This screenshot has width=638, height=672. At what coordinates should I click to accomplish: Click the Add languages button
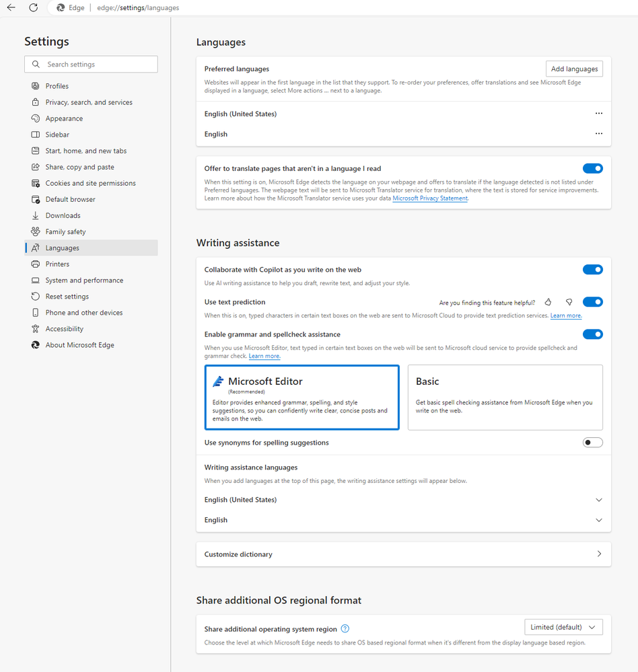pos(574,69)
